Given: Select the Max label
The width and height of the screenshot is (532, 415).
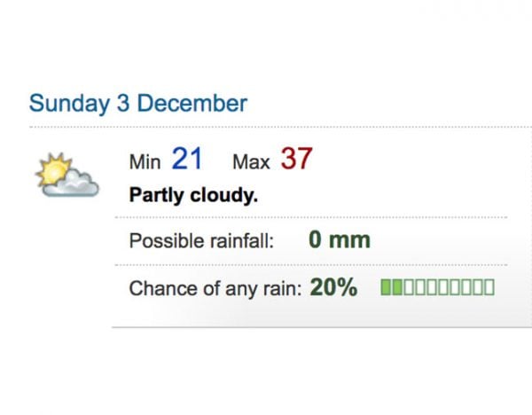Looking at the screenshot, I should 251,162.
